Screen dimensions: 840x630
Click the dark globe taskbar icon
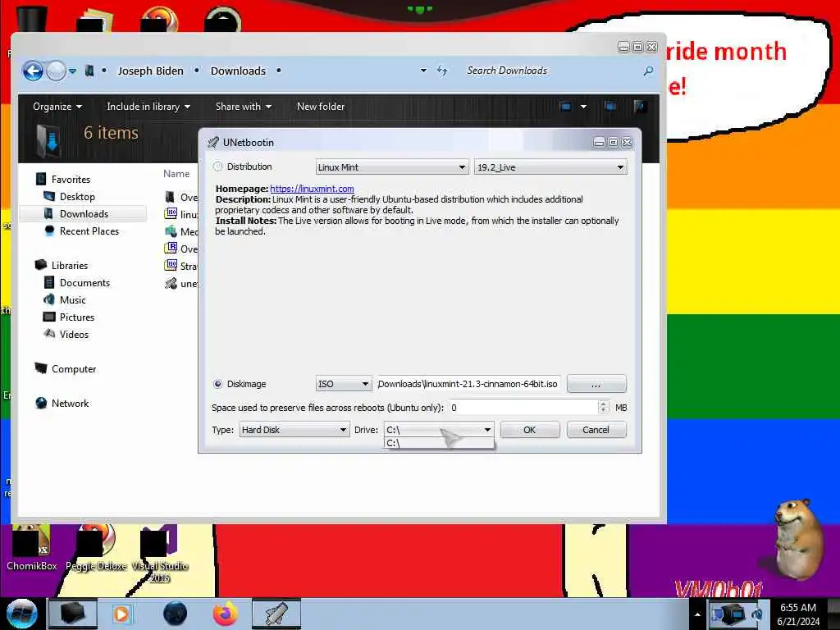(176, 614)
